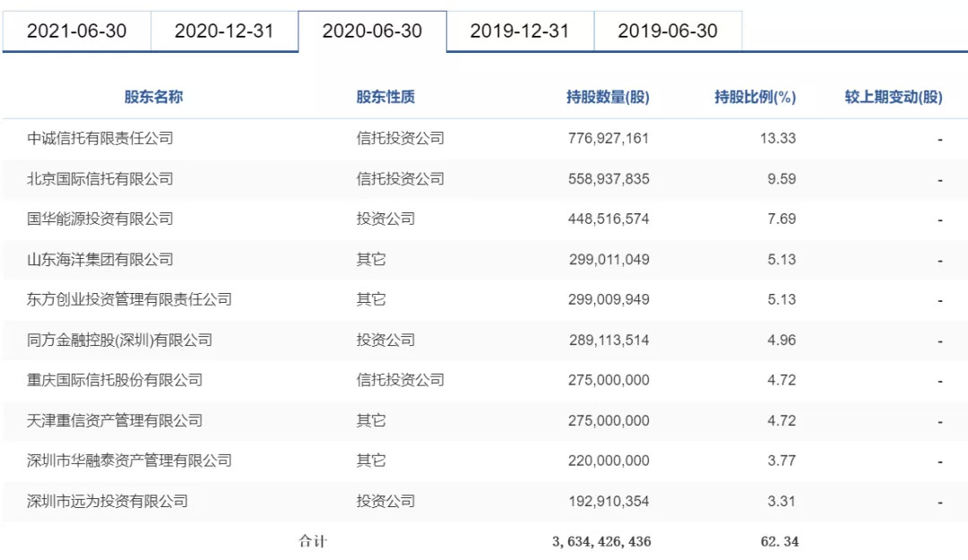Click the 13.33 percentage value

pyautogui.click(x=778, y=138)
